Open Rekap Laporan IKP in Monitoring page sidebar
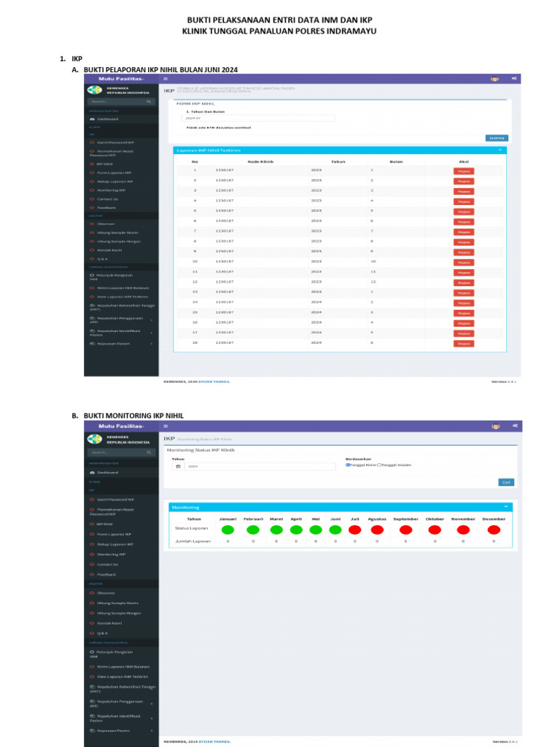560x747 pixels. [x=114, y=544]
